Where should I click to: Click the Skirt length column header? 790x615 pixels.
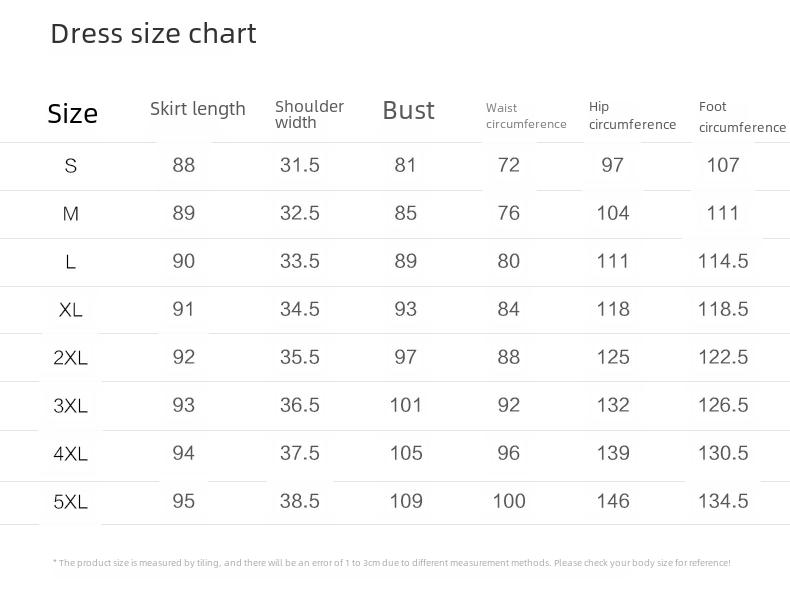(x=198, y=109)
